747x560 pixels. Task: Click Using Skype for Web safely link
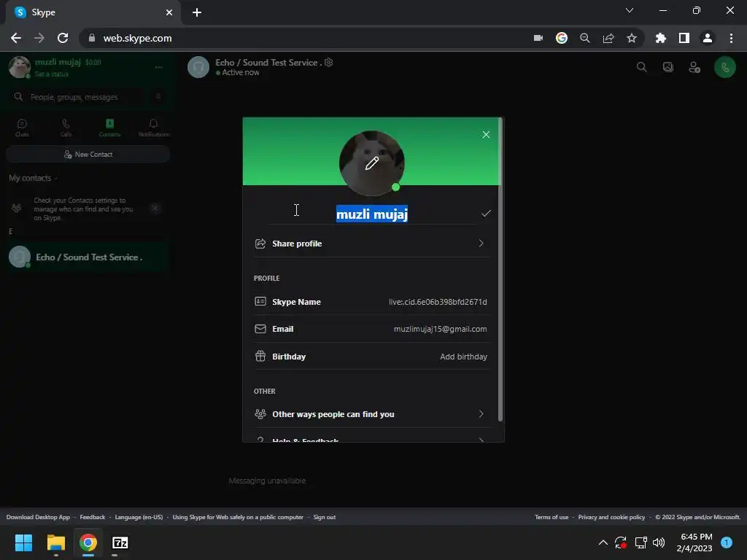[238, 517]
